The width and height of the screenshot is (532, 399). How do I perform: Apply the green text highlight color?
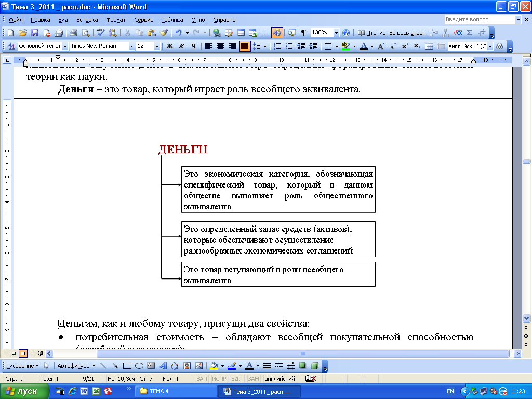click(345, 46)
